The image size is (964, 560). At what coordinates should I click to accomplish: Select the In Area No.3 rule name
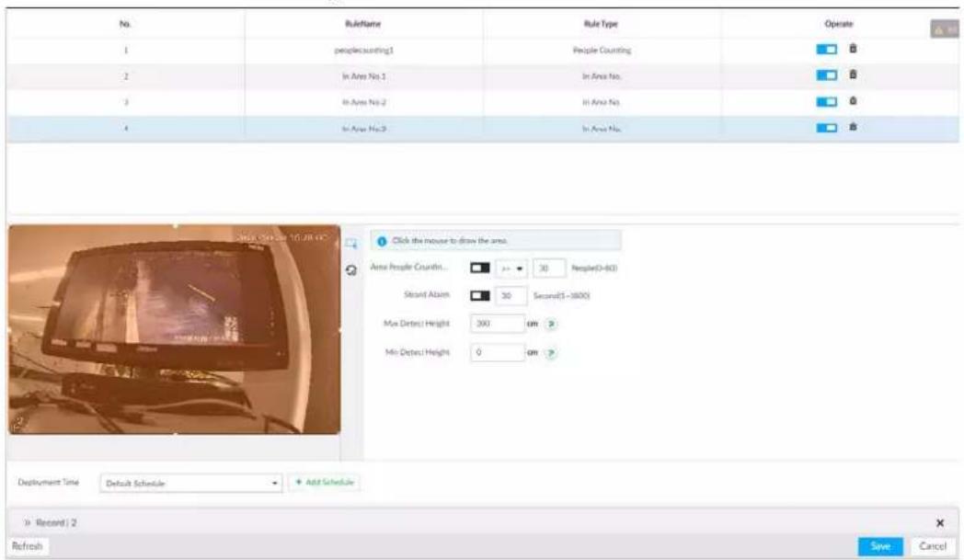click(364, 129)
